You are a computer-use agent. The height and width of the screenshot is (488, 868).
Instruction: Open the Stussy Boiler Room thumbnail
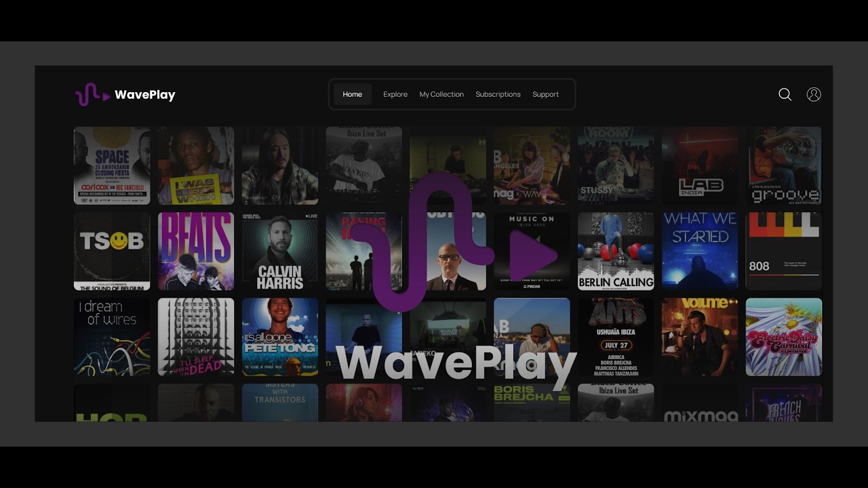coord(616,165)
